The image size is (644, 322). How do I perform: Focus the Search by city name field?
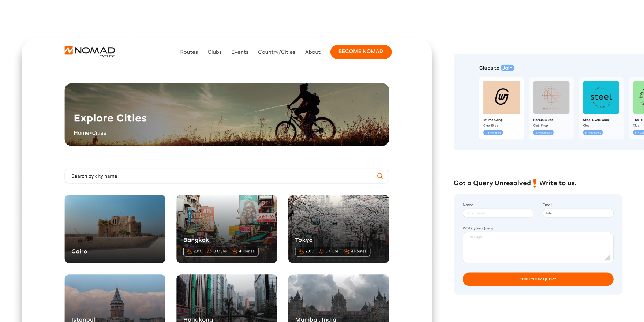[220, 176]
